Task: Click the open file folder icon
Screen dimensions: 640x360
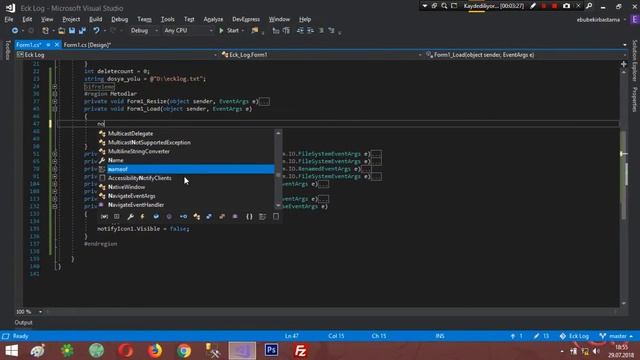Action: click(x=62, y=31)
